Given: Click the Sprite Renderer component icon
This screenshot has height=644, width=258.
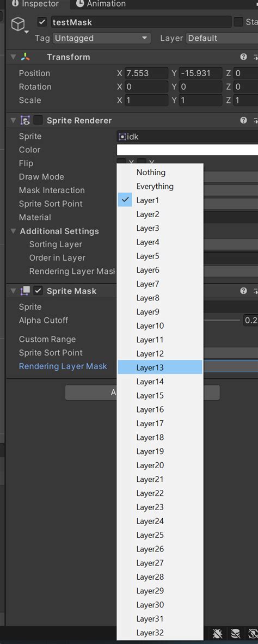Looking at the screenshot, I should [25, 120].
